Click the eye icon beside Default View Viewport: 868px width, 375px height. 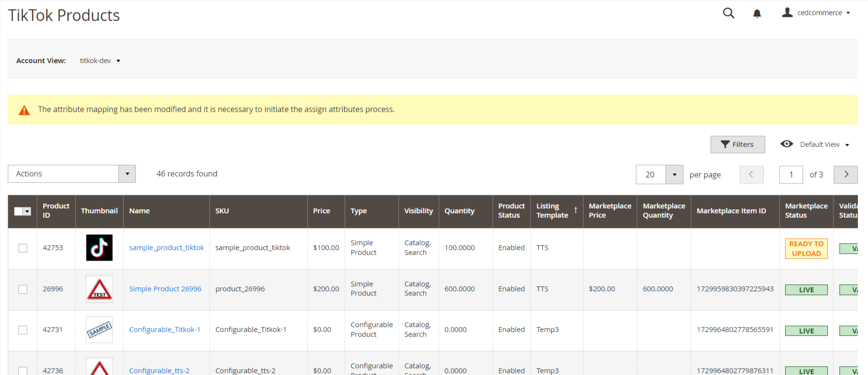coord(787,144)
